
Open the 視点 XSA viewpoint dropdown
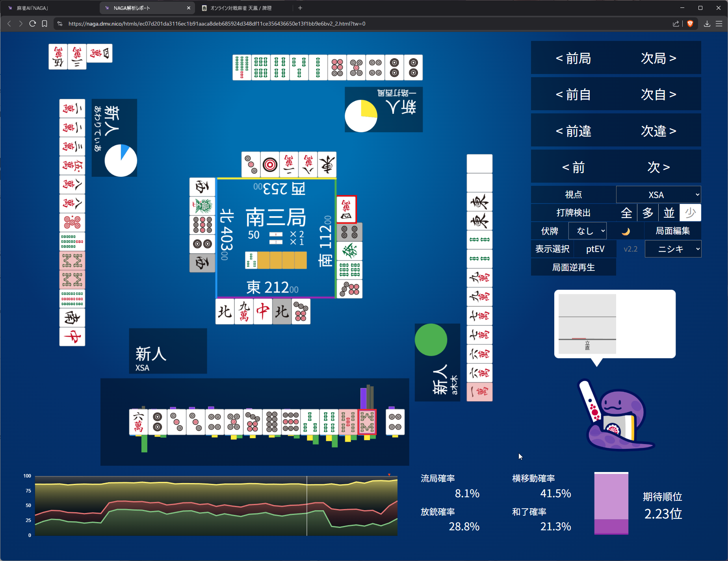[x=658, y=195]
